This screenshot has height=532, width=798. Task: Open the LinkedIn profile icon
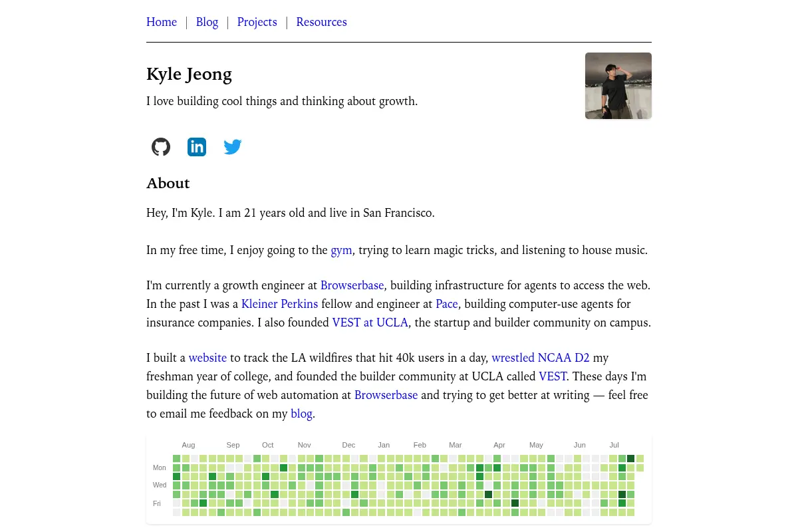click(197, 147)
